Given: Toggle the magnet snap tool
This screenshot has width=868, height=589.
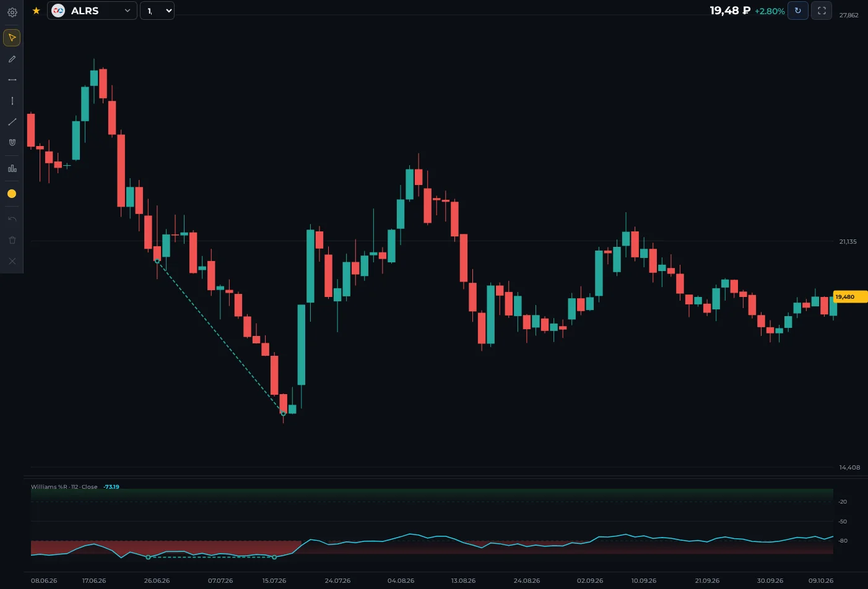Looking at the screenshot, I should click(12, 142).
